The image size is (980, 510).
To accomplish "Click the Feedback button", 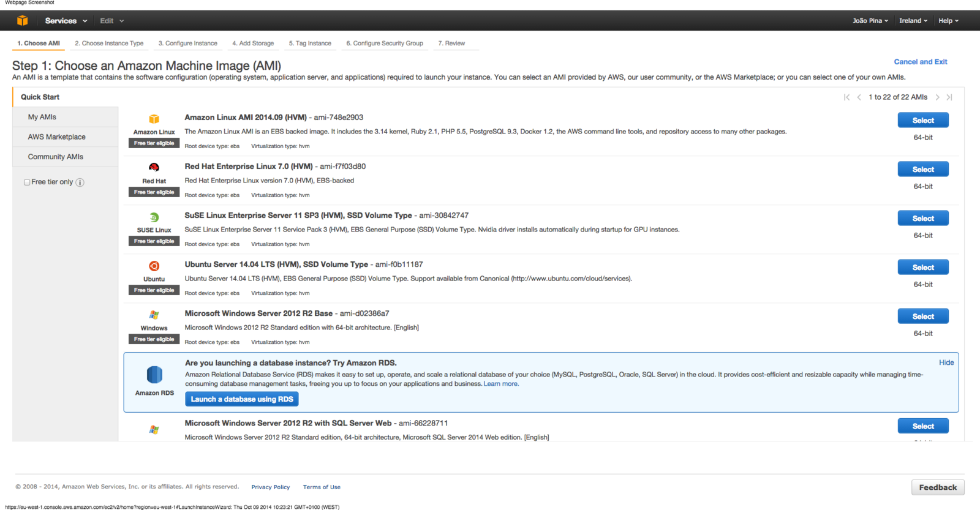I will (938, 487).
